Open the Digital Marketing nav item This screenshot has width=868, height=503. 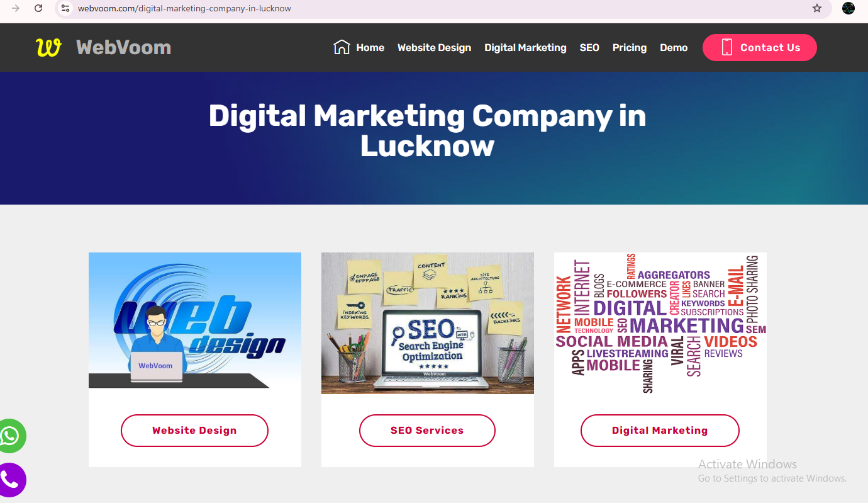525,47
